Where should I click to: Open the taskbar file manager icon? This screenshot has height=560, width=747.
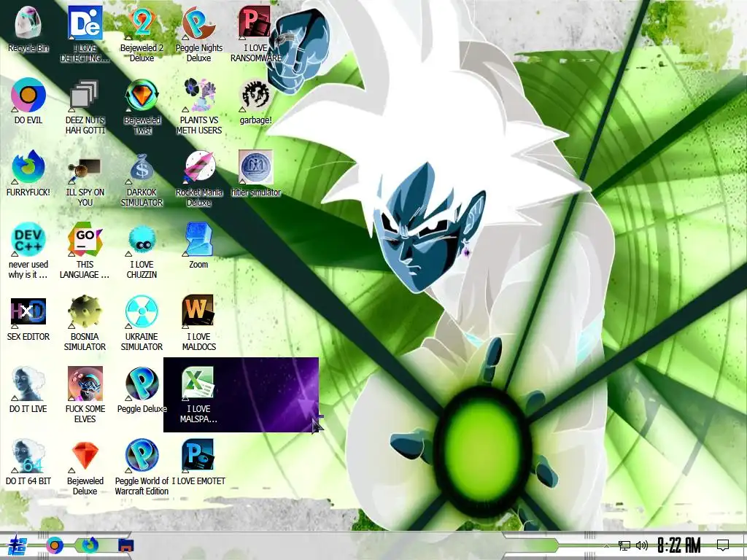(125, 545)
